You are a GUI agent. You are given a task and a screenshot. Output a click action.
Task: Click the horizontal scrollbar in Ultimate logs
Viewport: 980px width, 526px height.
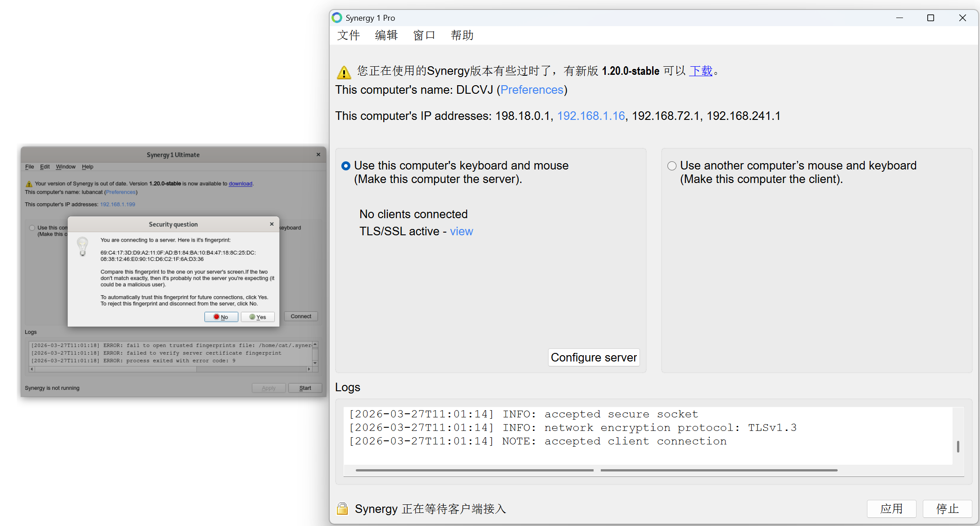(116, 369)
